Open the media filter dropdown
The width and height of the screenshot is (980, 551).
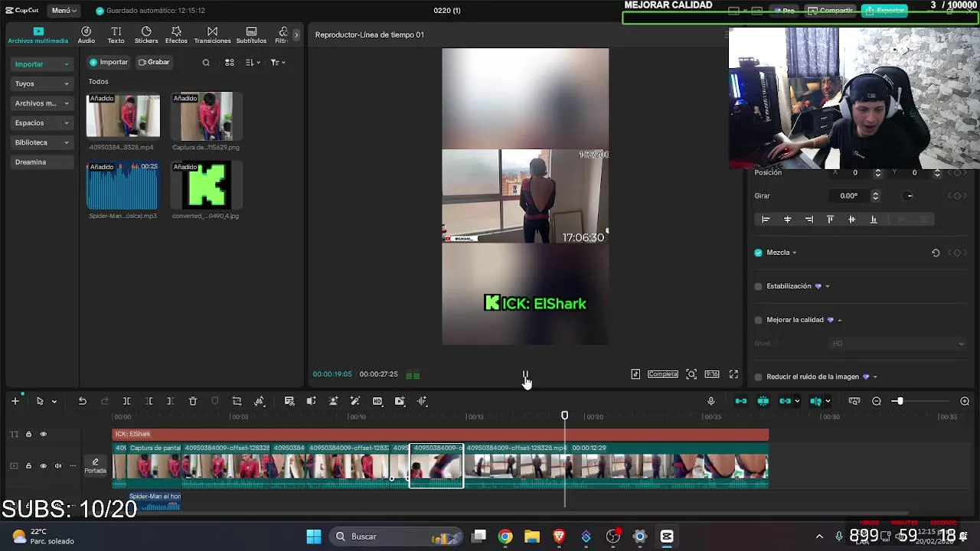click(x=277, y=63)
